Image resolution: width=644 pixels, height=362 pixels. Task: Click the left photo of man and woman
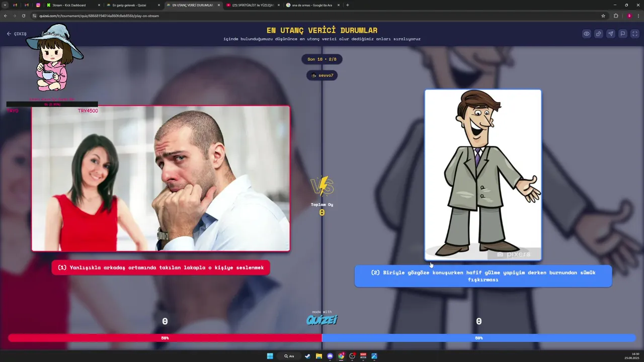[160, 178]
